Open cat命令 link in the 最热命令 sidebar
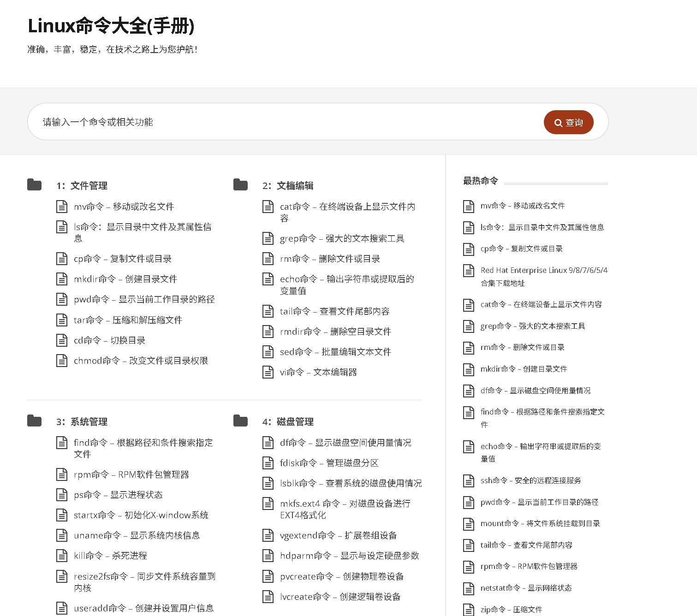 point(541,304)
